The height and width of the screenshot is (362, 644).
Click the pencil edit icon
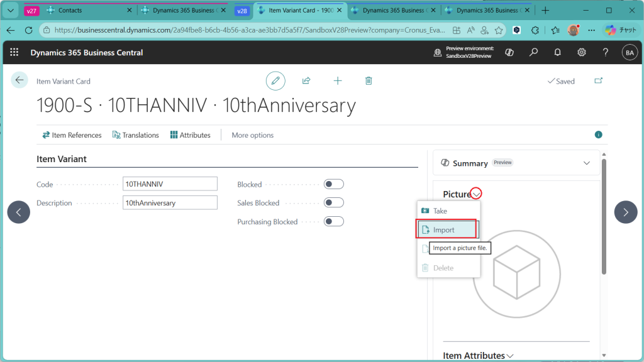pos(275,80)
